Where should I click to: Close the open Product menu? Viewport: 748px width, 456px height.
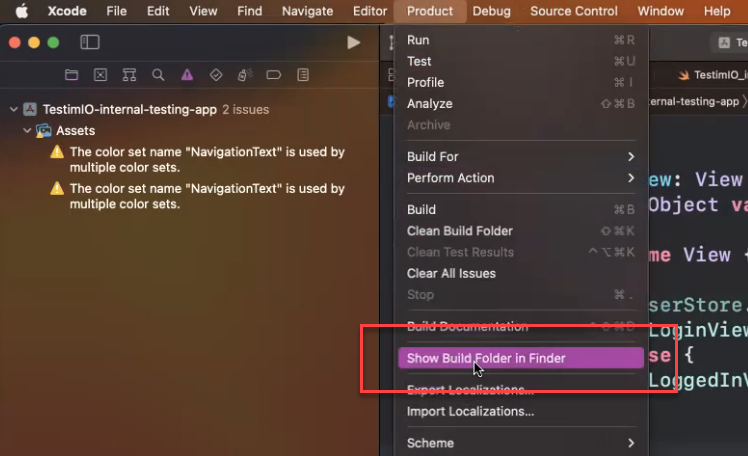pos(430,11)
